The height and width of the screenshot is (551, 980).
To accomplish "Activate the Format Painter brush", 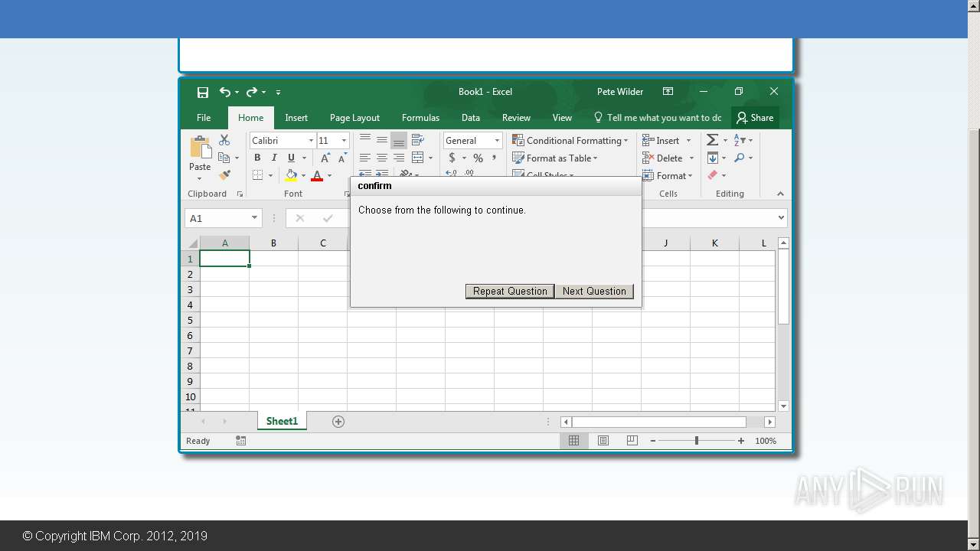I will (x=224, y=175).
